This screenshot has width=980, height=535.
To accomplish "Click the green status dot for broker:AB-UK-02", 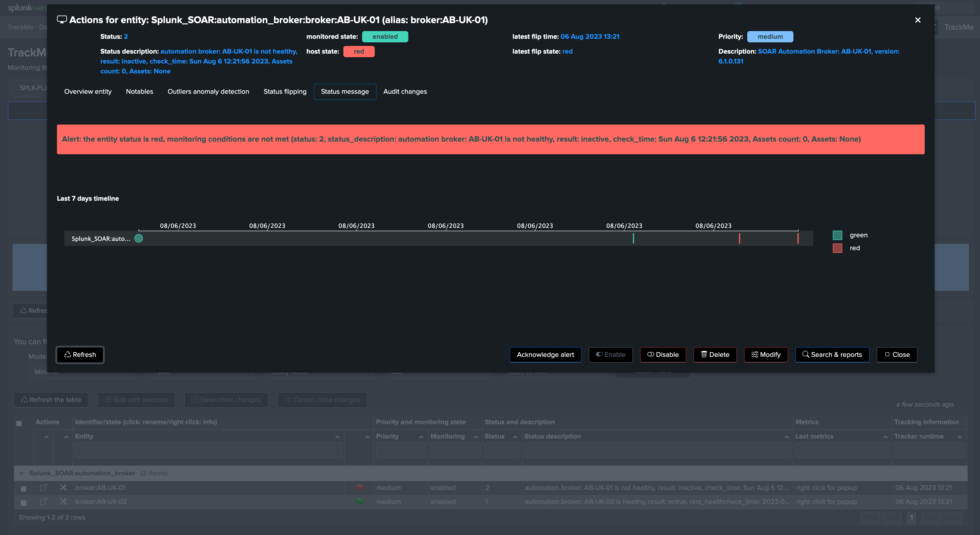I will point(359,501).
